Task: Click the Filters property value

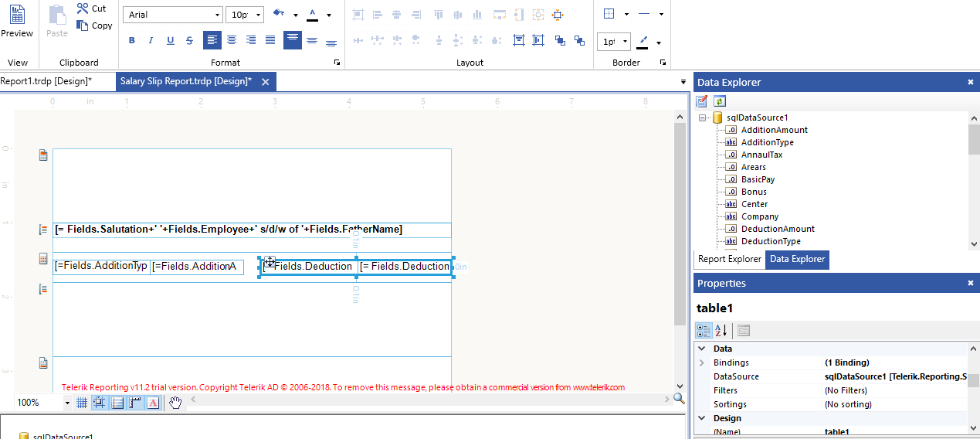Action: [895, 390]
